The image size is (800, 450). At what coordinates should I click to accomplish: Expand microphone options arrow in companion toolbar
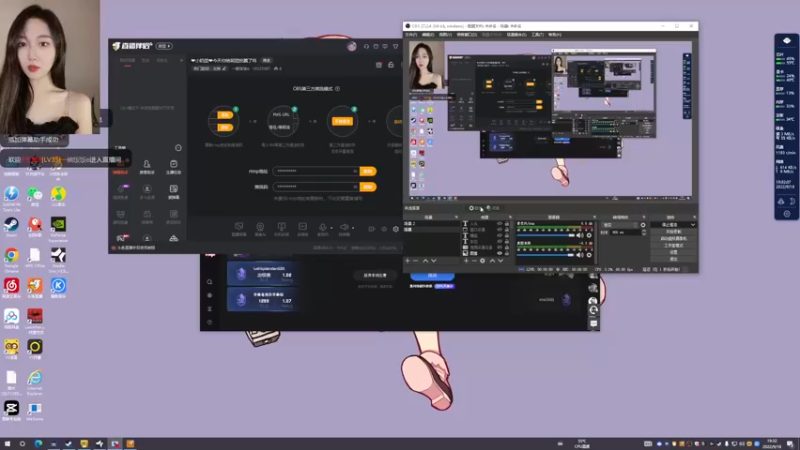tap(331, 228)
